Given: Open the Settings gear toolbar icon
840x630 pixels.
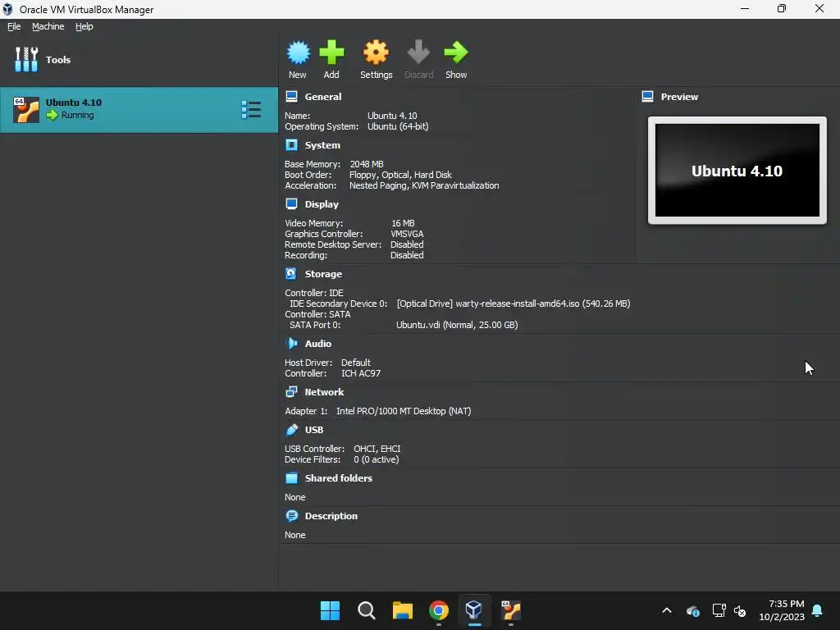Looking at the screenshot, I should click(376, 52).
